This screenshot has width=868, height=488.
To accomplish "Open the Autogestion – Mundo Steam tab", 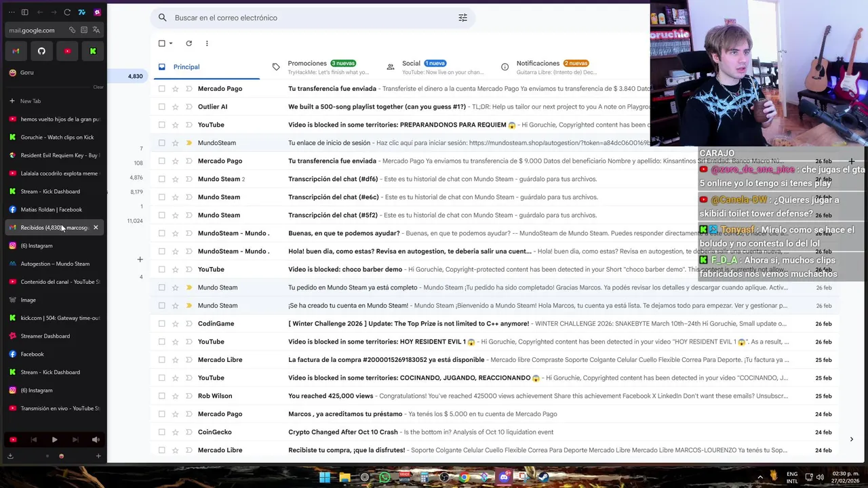I will click(54, 264).
